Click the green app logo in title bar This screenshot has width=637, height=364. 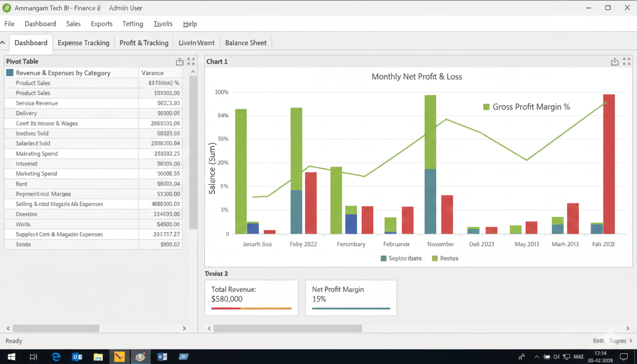(7, 8)
